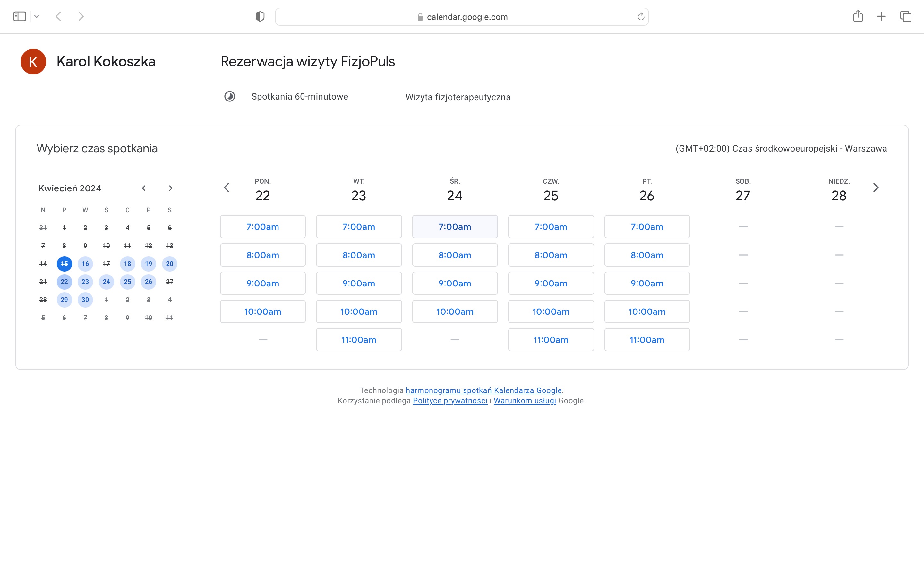Book the 8:00am slot on Thursday 25

551,255
